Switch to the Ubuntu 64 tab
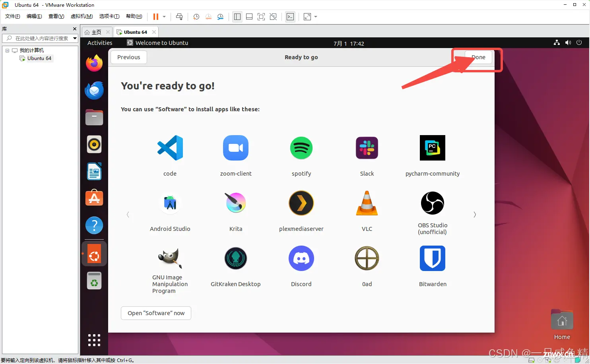 click(135, 32)
